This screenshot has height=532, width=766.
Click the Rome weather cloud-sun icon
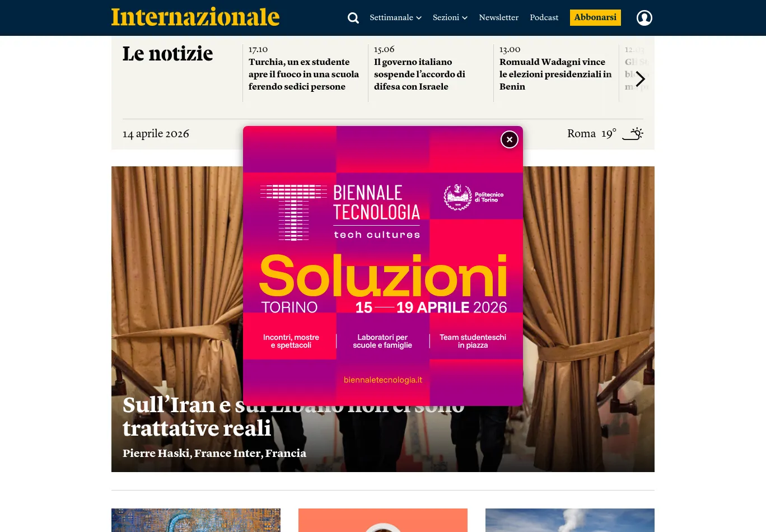pos(633,134)
